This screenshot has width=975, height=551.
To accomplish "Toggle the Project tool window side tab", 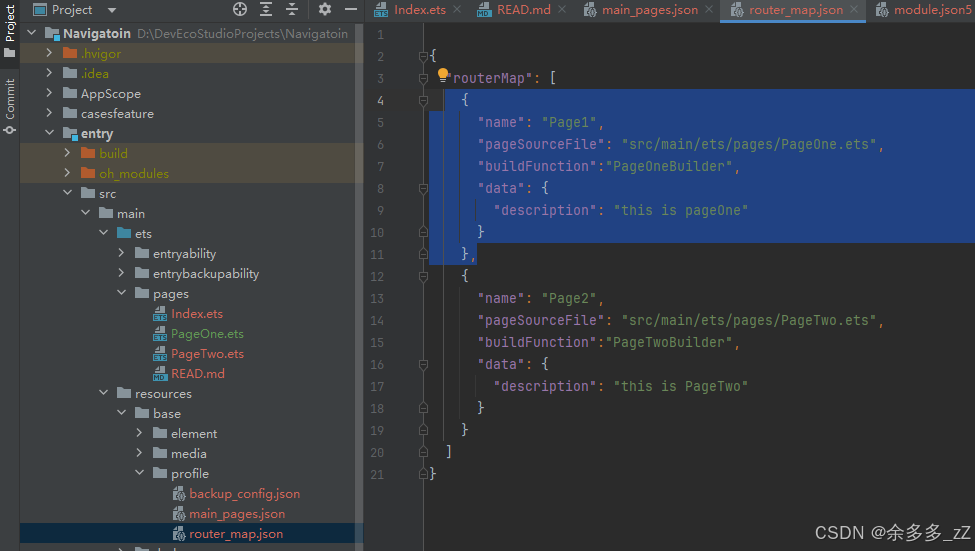I will point(9,31).
